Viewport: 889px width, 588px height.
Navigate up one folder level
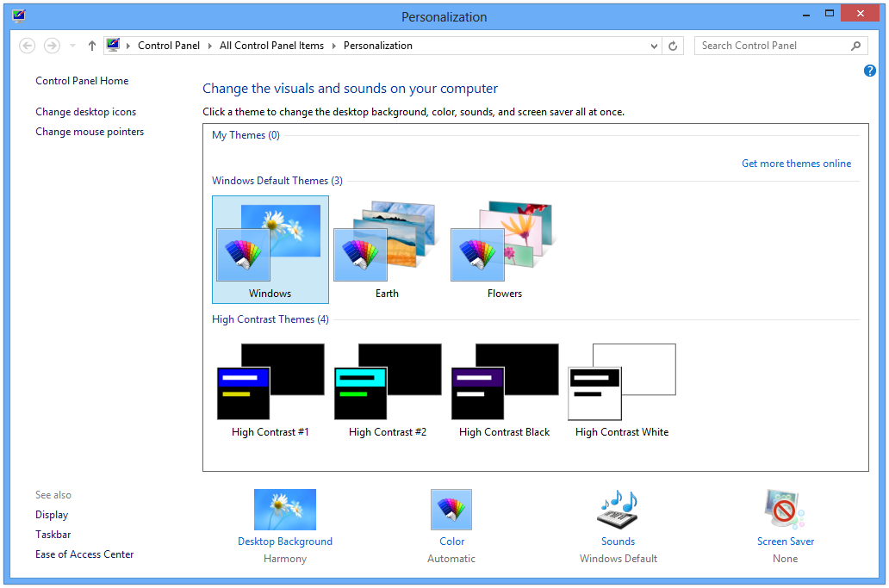pos(91,46)
